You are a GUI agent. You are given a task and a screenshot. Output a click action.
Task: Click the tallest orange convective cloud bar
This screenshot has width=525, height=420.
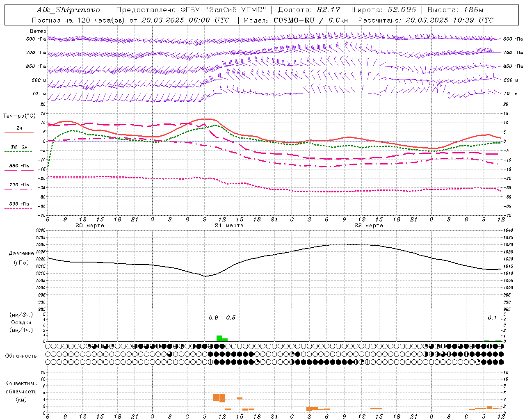[222, 398]
